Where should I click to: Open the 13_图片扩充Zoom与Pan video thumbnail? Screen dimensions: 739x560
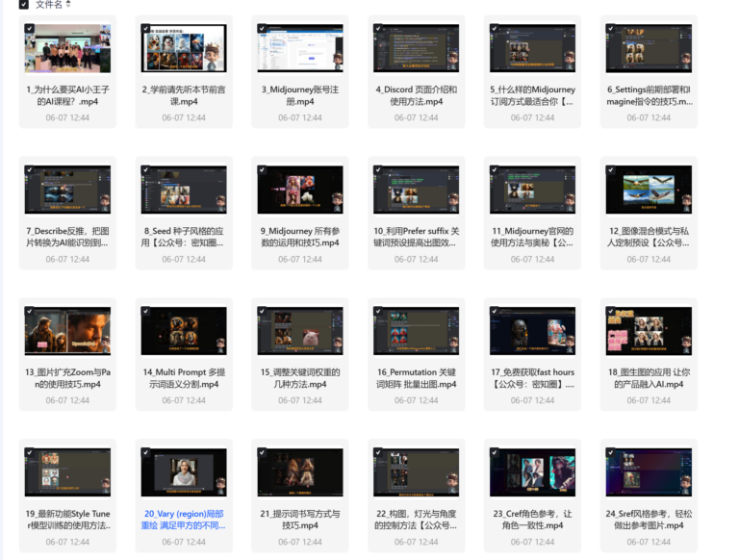67,331
